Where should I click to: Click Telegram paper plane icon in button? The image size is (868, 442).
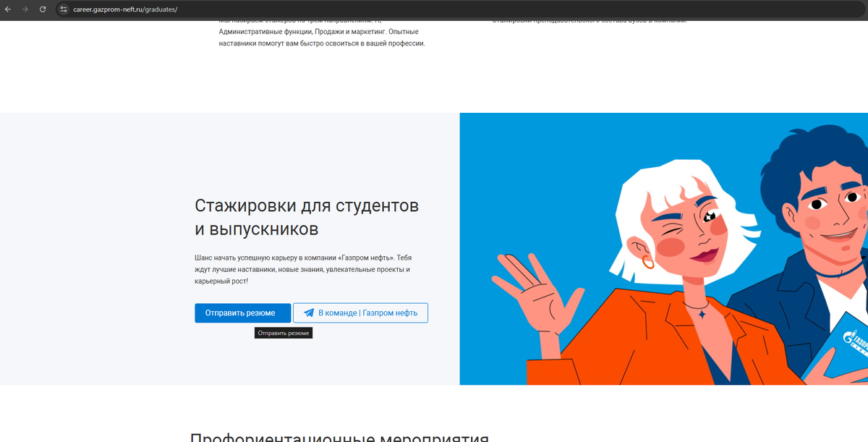coord(309,313)
